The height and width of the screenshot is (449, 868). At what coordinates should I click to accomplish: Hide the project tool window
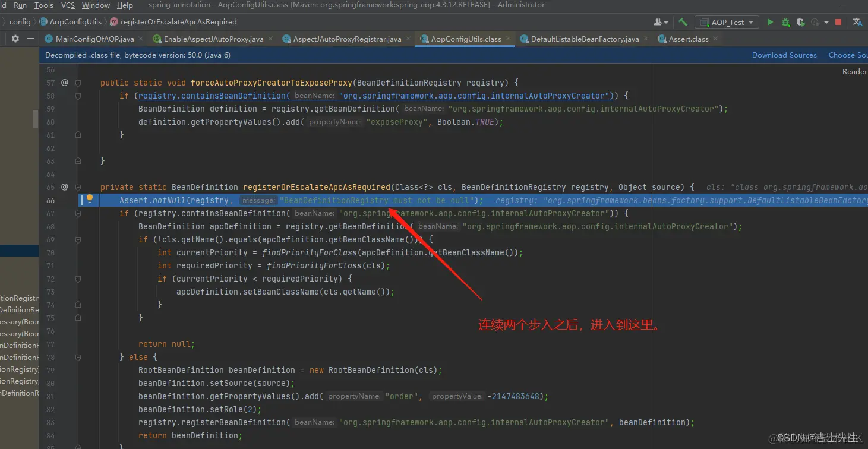(x=31, y=39)
